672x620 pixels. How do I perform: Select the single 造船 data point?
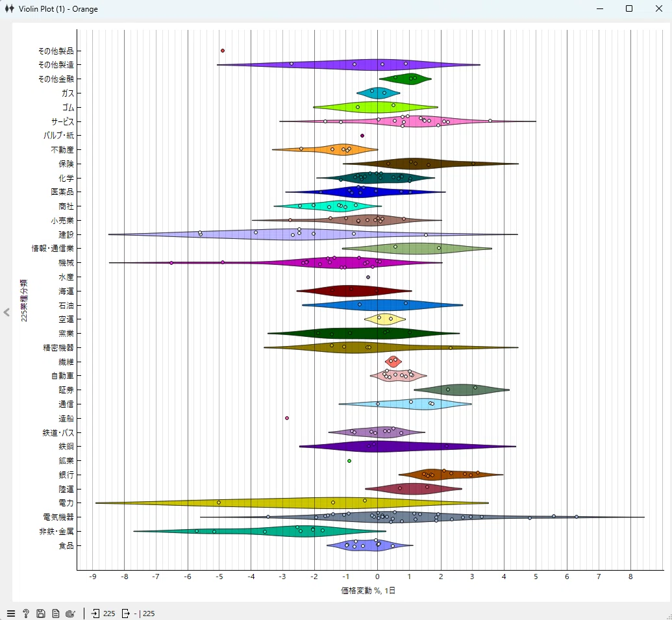[x=287, y=418]
